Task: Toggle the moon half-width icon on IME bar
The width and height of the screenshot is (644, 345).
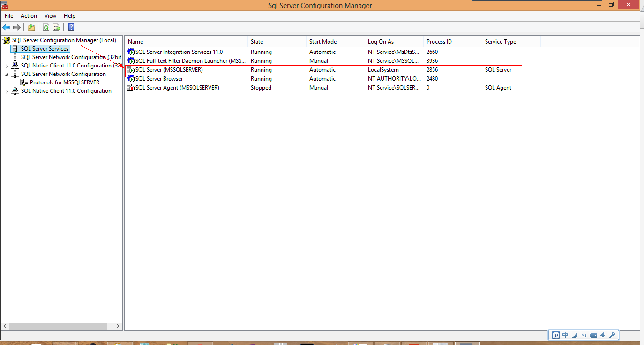Action: point(575,335)
